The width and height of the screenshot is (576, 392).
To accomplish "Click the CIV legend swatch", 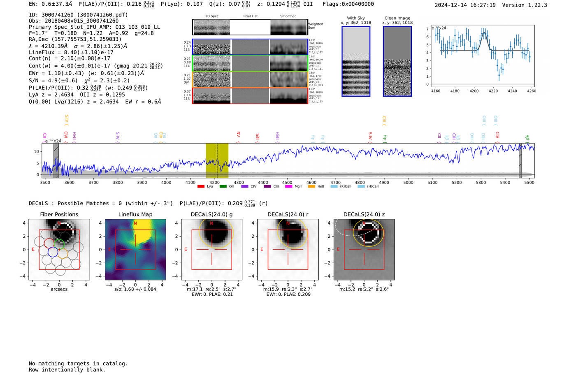I will 245,186.
